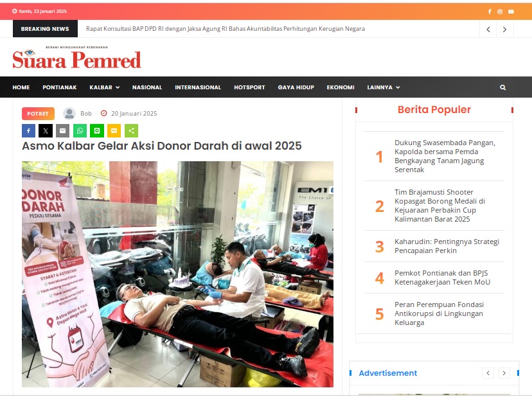Expand the LAINNYA dropdown menu
The image size is (532, 397).
384,87
